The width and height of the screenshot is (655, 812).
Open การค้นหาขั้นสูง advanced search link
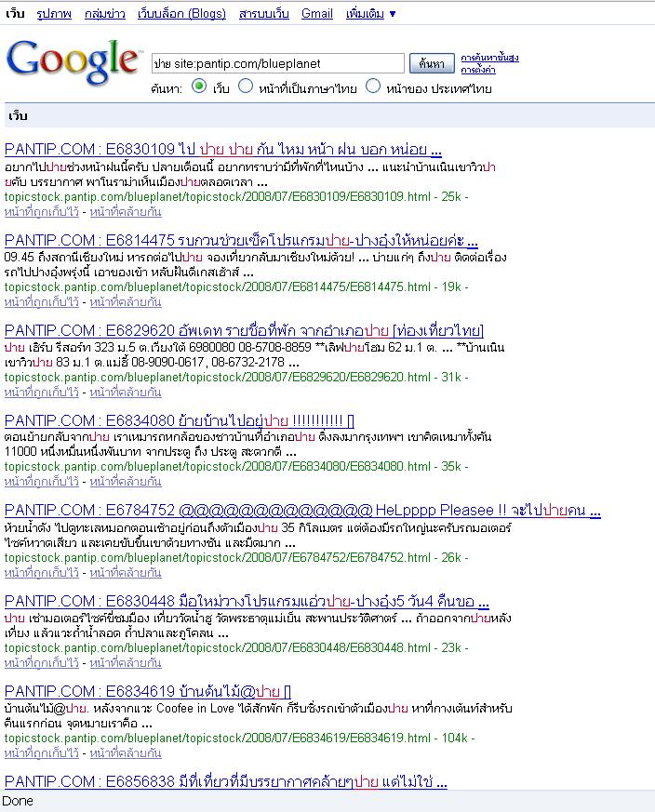[x=489, y=57]
